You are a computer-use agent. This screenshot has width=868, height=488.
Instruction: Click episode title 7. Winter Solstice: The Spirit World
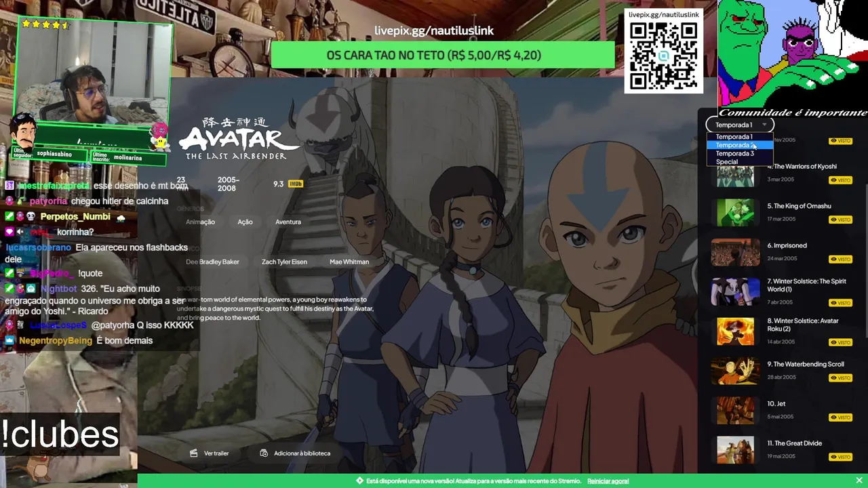click(x=806, y=285)
